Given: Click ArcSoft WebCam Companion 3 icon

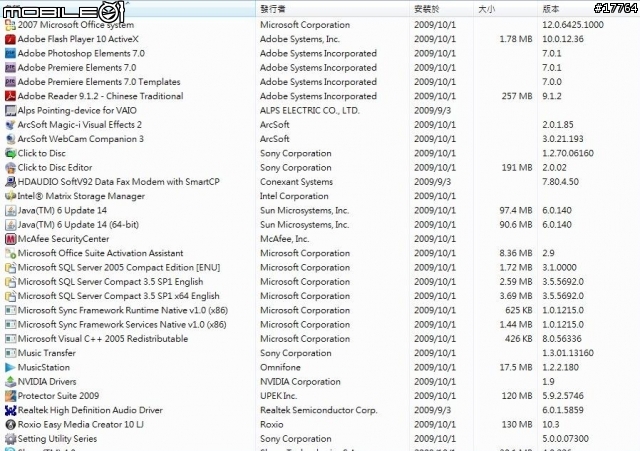Looking at the screenshot, I should coord(10,139).
